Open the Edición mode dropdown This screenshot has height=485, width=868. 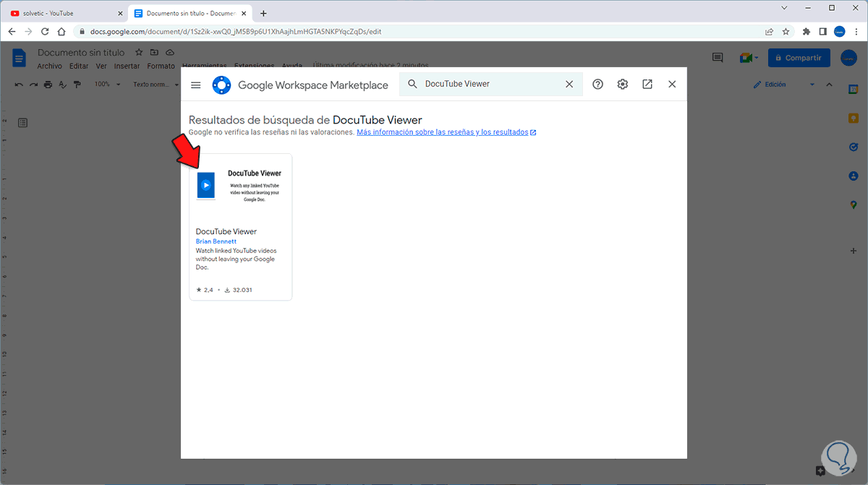[784, 85]
